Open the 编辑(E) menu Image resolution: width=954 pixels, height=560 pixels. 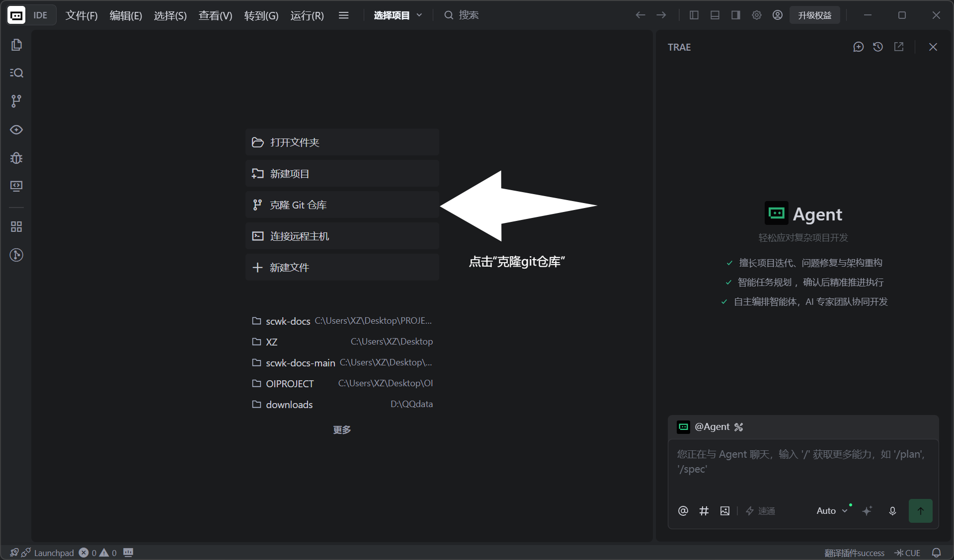pos(126,15)
